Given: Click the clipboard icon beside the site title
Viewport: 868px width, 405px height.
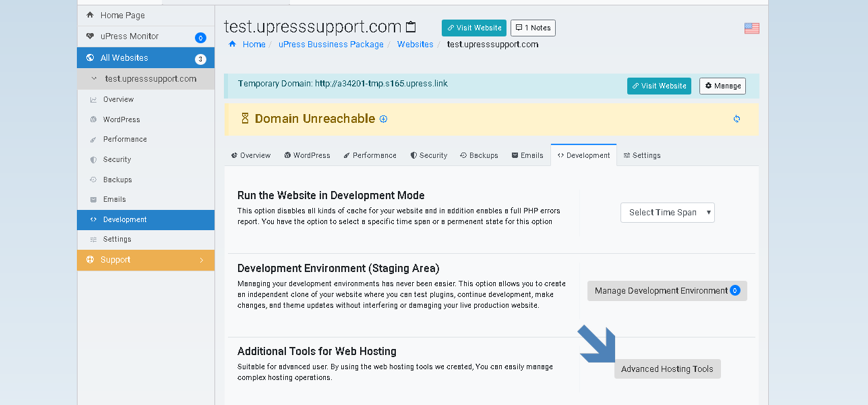Looking at the screenshot, I should point(411,27).
